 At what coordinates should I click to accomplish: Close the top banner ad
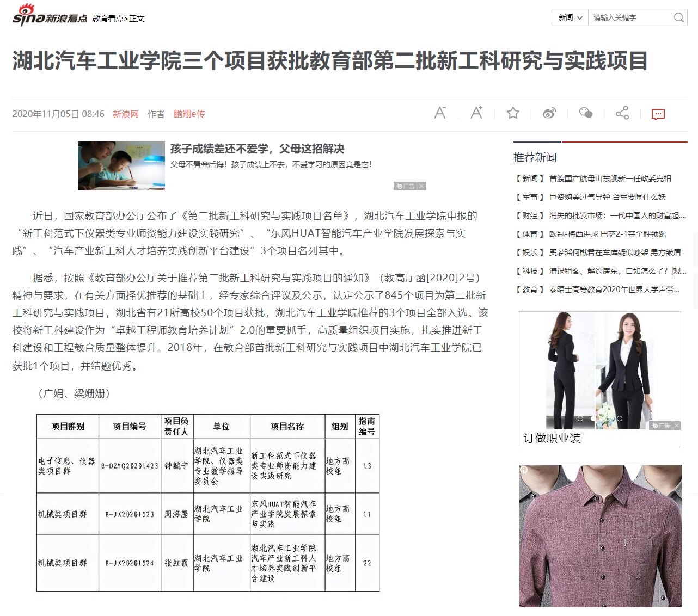pos(421,186)
